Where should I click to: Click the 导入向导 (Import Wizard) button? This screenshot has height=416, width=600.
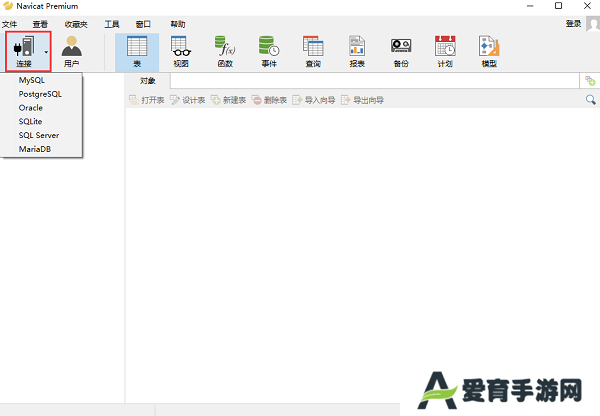314,100
